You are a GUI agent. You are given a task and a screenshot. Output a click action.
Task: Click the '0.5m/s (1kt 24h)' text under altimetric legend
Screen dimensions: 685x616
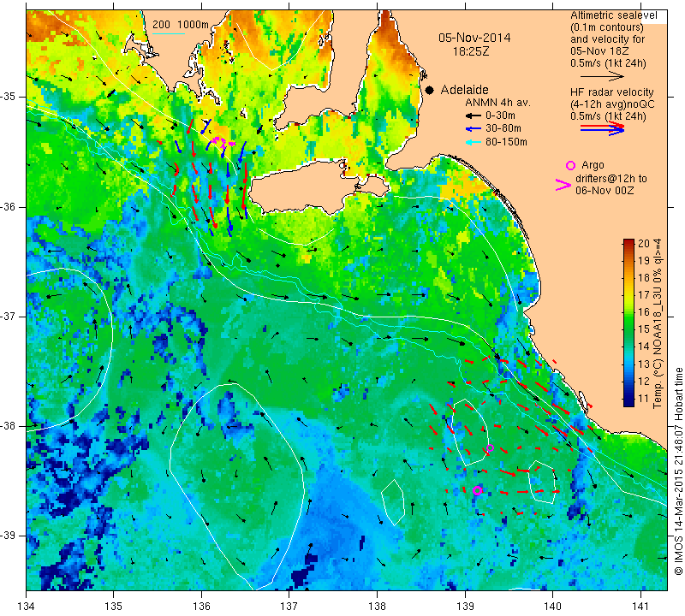pyautogui.click(x=608, y=63)
